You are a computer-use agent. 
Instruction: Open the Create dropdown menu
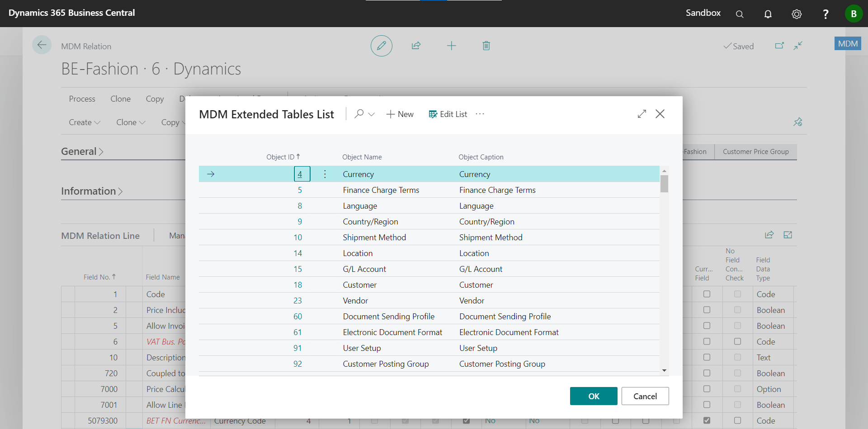(85, 122)
